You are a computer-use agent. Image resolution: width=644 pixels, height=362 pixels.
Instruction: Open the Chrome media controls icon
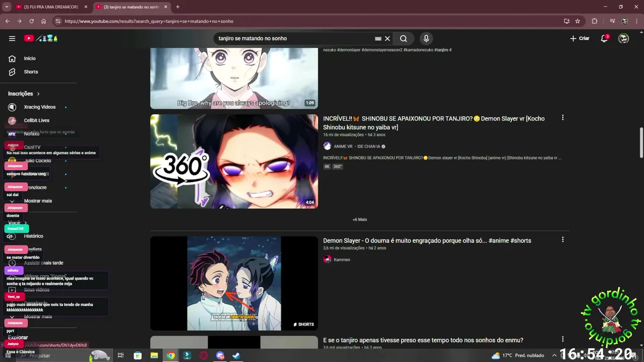tap(612, 21)
